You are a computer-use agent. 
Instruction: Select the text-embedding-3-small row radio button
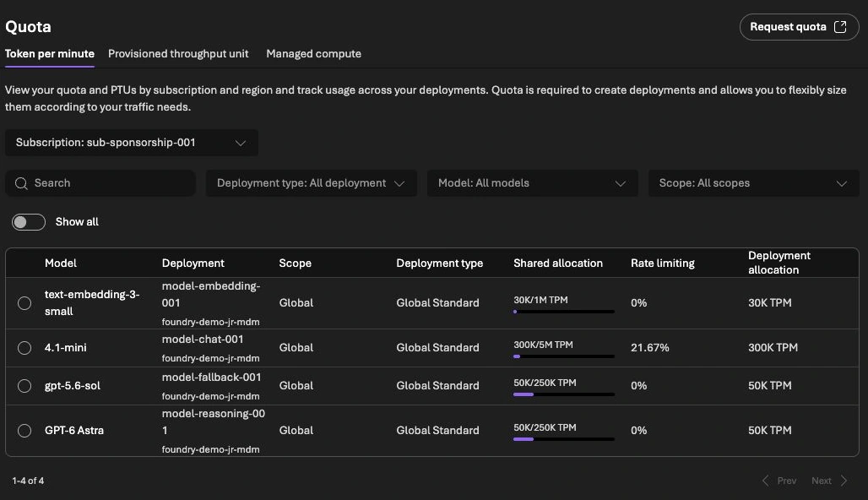pos(24,303)
